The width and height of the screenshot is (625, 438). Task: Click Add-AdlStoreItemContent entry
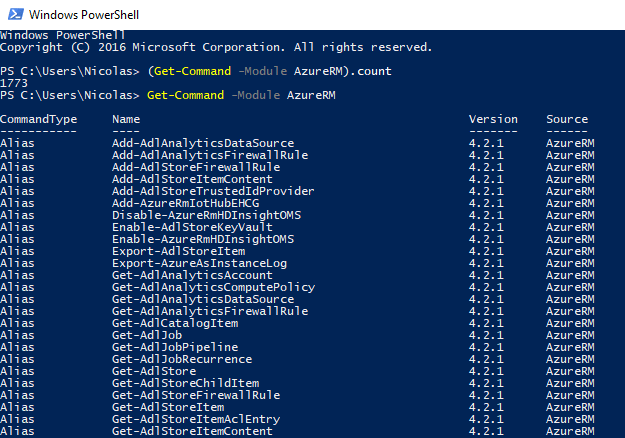click(x=192, y=179)
